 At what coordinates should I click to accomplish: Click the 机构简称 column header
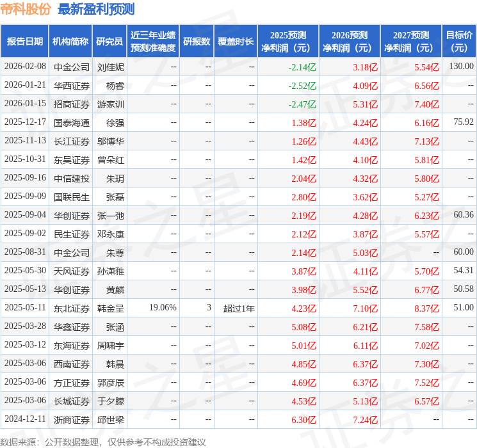(x=70, y=41)
